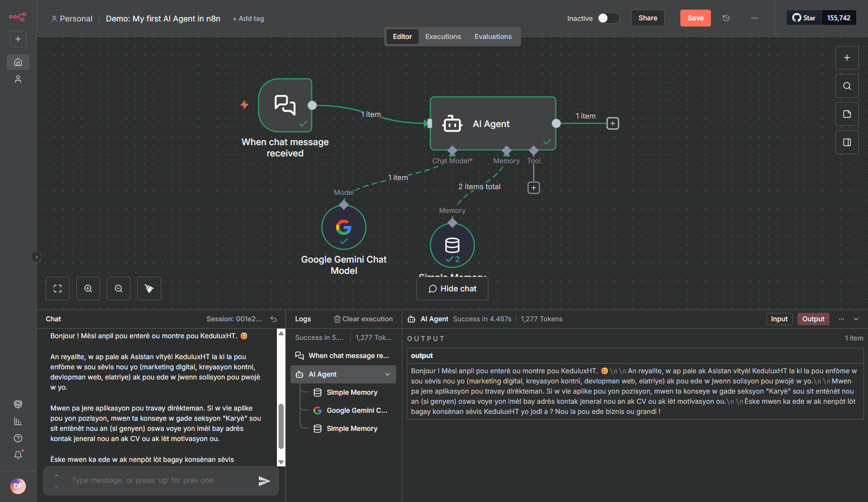Switch to Input view
The height and width of the screenshot is (502, 868).
pos(779,319)
